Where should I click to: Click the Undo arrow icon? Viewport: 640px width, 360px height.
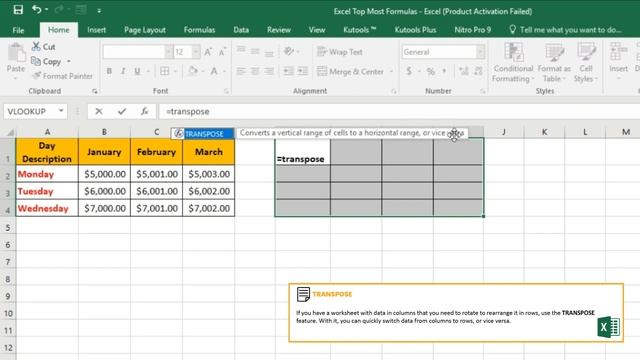[36, 9]
